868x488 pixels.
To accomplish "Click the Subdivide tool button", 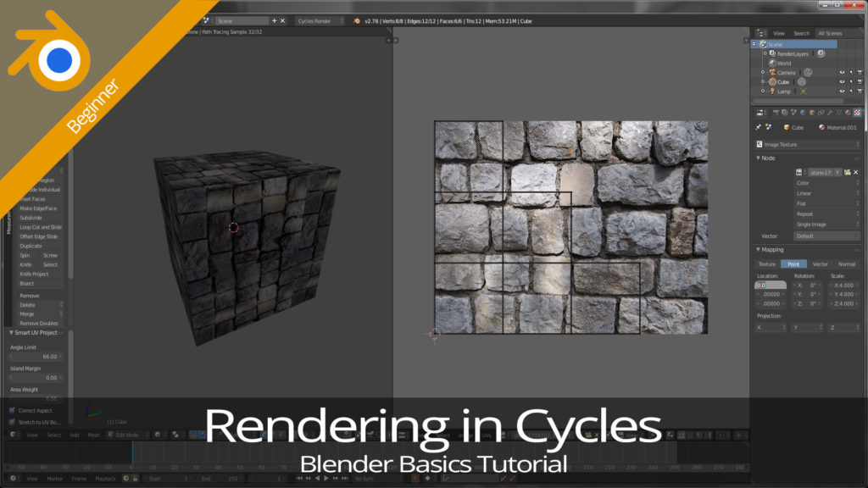I will (x=40, y=218).
